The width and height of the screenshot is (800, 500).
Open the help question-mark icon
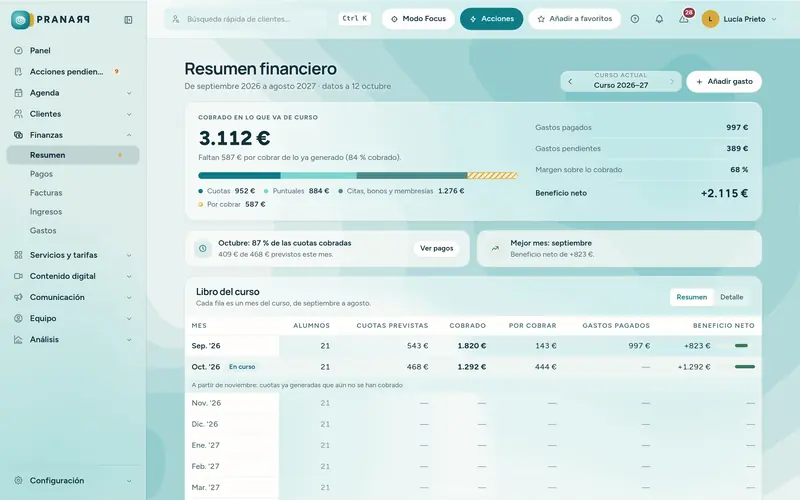(x=635, y=19)
